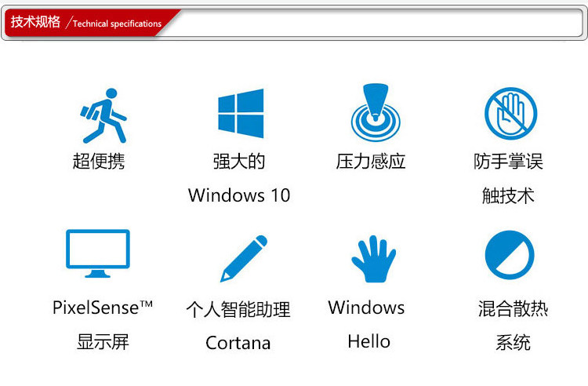This screenshot has width=588, height=386.
Task: Click the 'Windows 10' text
Action: [239, 195]
